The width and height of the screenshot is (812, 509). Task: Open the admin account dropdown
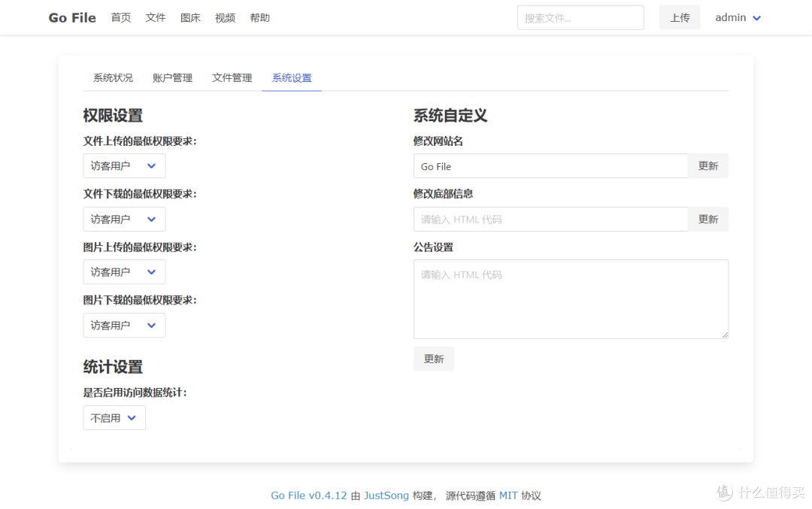click(738, 17)
